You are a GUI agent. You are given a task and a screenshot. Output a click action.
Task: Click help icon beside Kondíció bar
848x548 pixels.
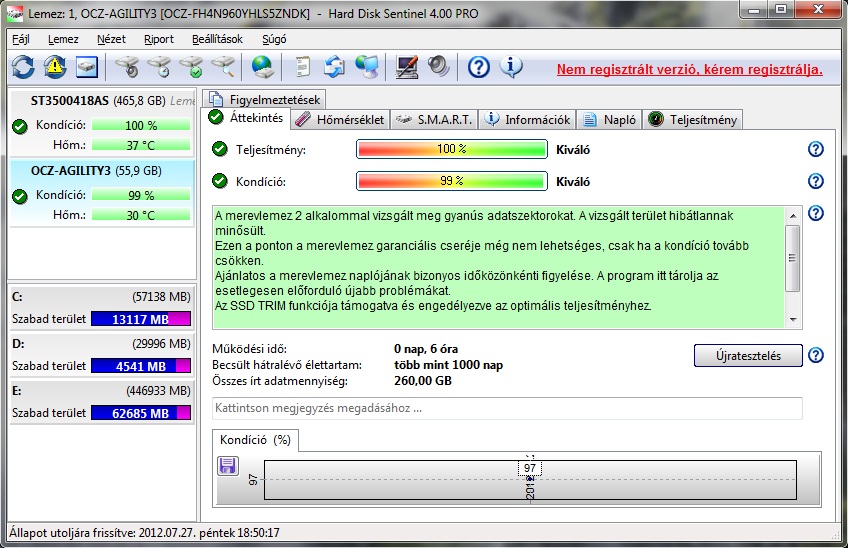pos(816,181)
